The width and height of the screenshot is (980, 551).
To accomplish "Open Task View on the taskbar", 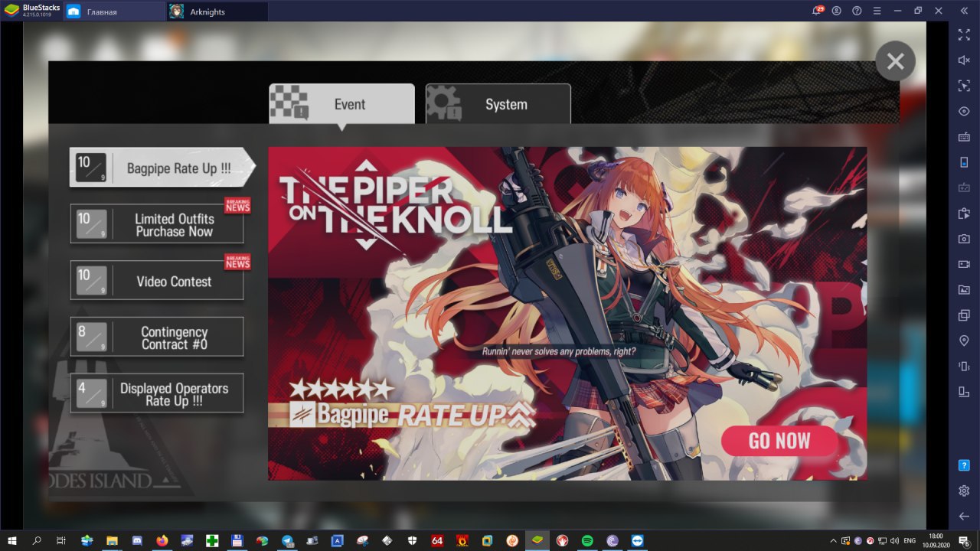I will pyautogui.click(x=61, y=540).
